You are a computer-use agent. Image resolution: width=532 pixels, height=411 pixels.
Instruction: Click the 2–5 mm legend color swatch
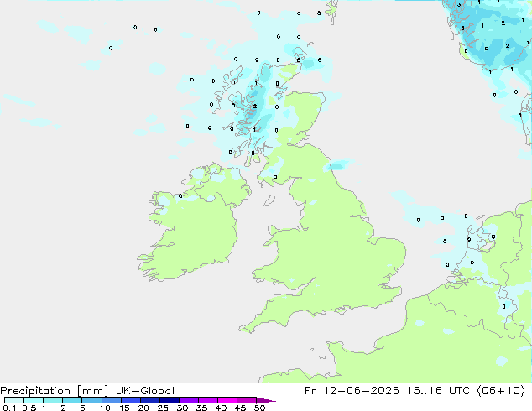coord(72,400)
